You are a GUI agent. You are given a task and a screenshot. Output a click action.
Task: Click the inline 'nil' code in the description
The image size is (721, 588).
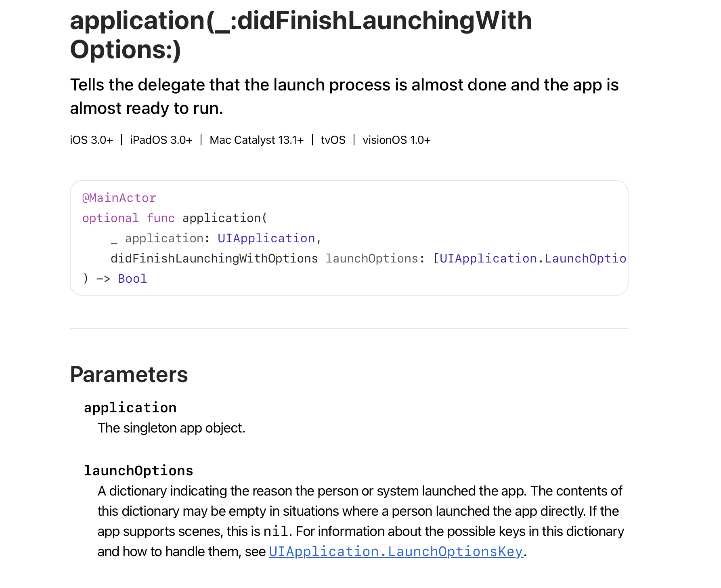(x=276, y=531)
